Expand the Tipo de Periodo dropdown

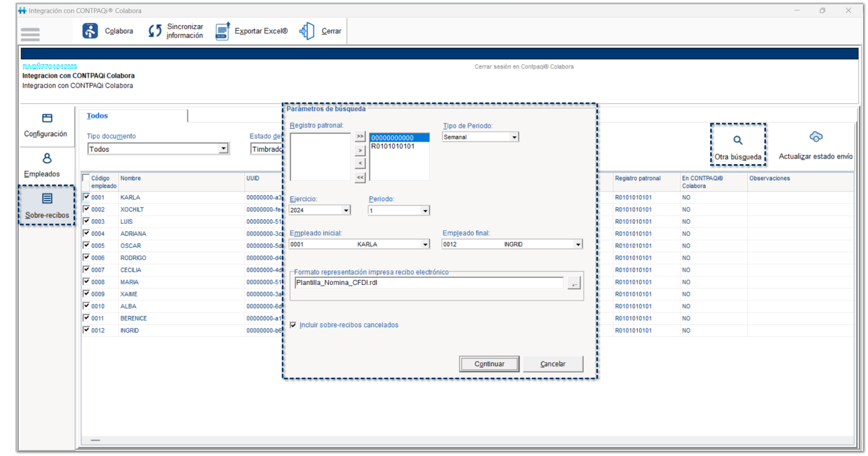514,137
